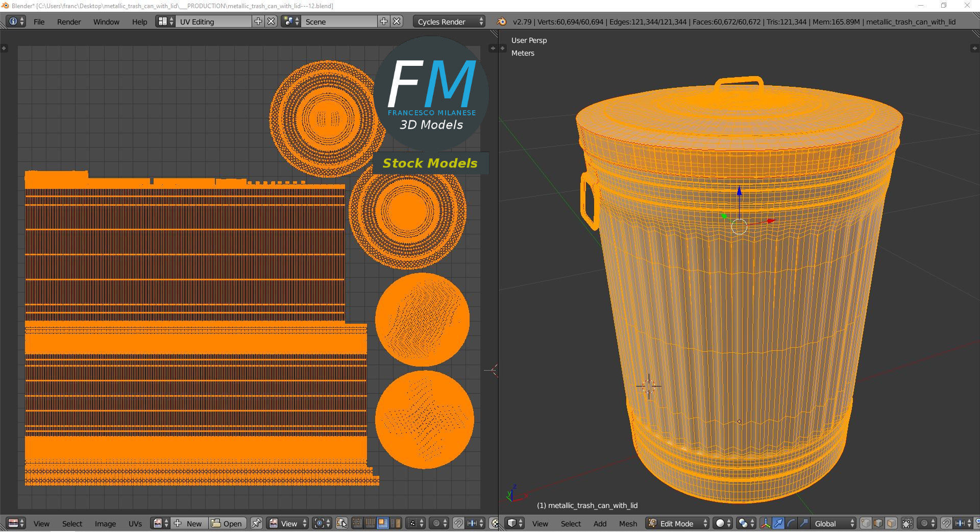Enable the 3D manipulator translate arrow icon
The height and width of the screenshot is (532, 980).
[x=778, y=523]
